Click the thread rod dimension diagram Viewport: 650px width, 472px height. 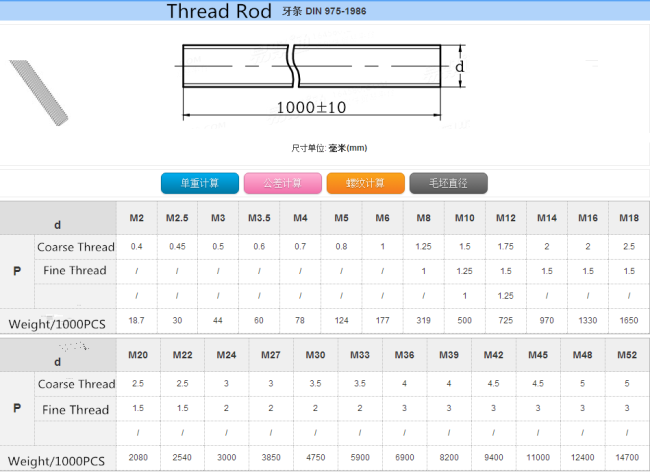(323, 83)
